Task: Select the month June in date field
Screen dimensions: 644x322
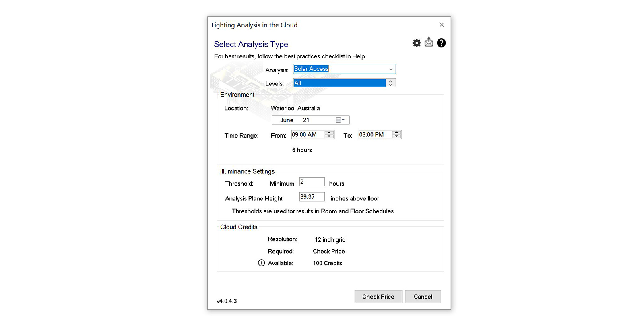Action: (287, 120)
